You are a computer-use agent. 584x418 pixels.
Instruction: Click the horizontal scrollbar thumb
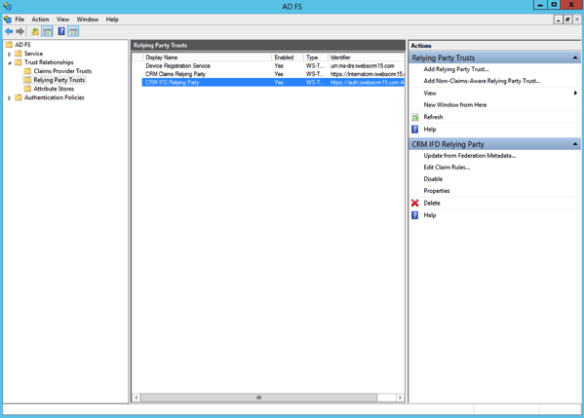(259, 398)
